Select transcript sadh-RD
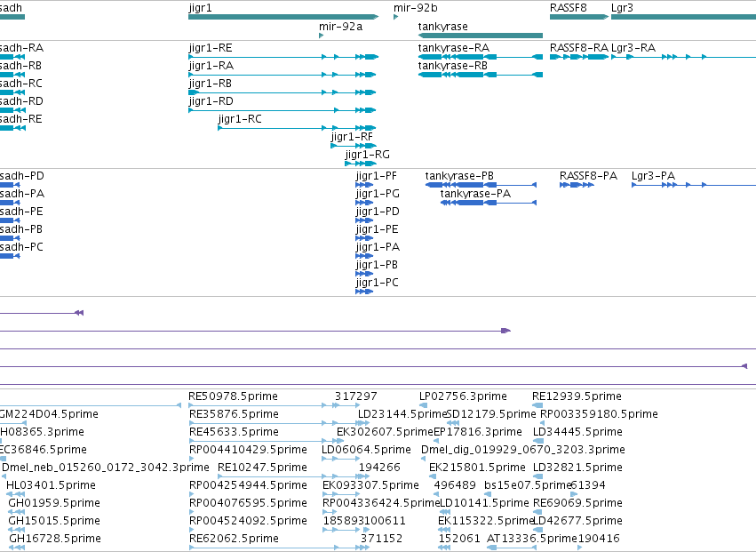Viewport: 756px width, 552px height. [x=12, y=110]
